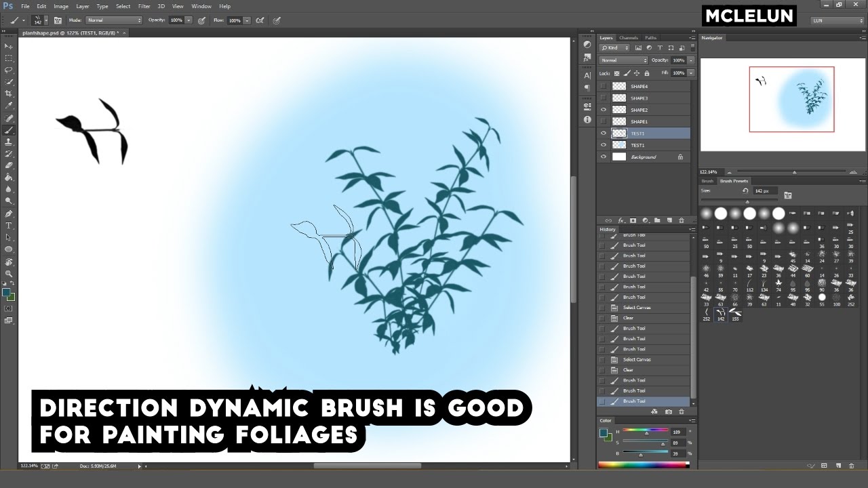Select the Rectangular Marquee tool
Image resolution: width=868 pixels, height=488 pixels.
tap(9, 58)
